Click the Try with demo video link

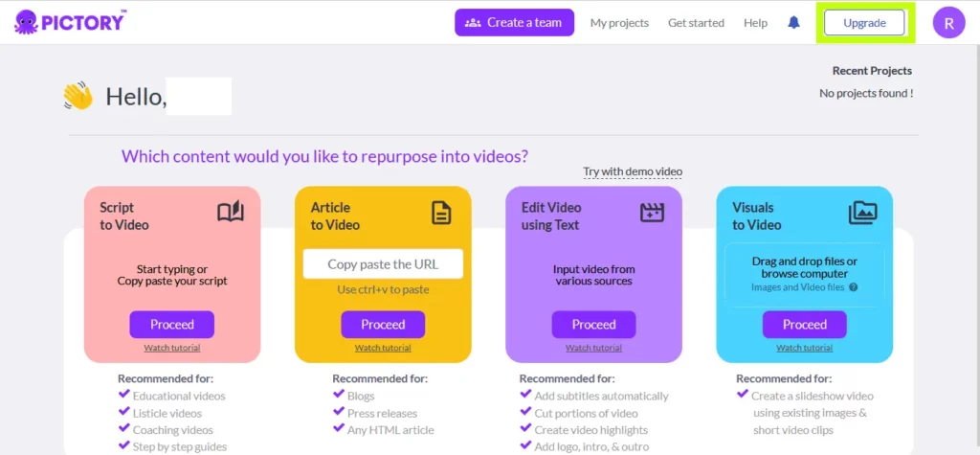click(x=633, y=171)
